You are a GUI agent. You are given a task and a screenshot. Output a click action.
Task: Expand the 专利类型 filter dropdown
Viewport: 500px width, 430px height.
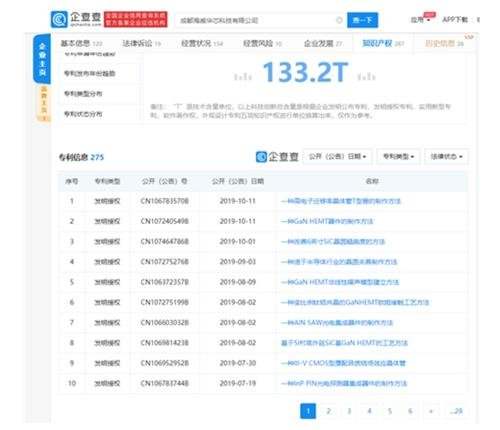coord(398,156)
